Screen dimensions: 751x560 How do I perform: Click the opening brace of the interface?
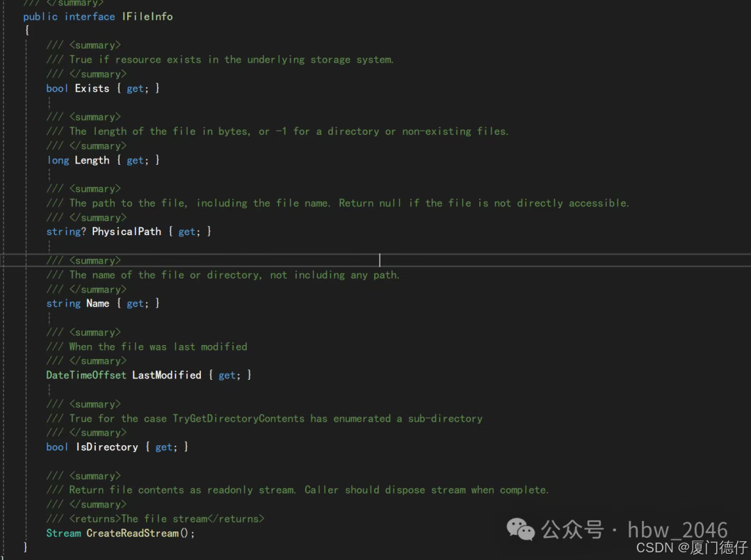point(27,30)
